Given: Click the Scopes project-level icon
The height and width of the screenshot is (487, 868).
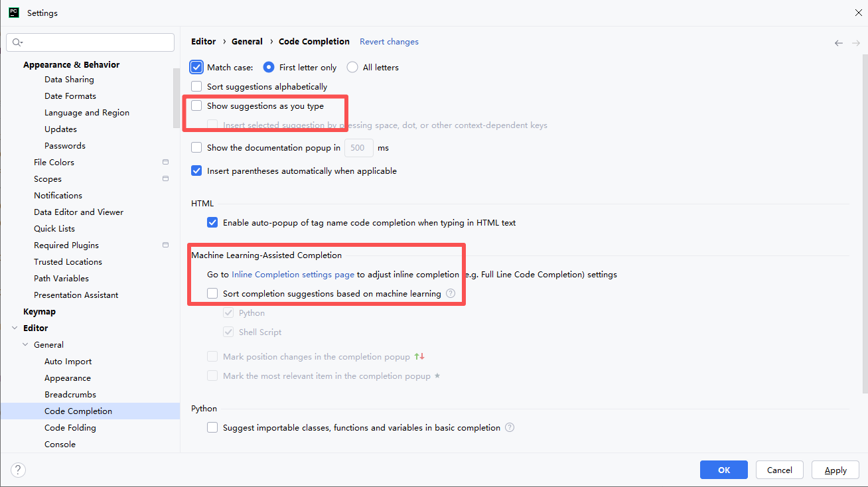Looking at the screenshot, I should (x=165, y=178).
